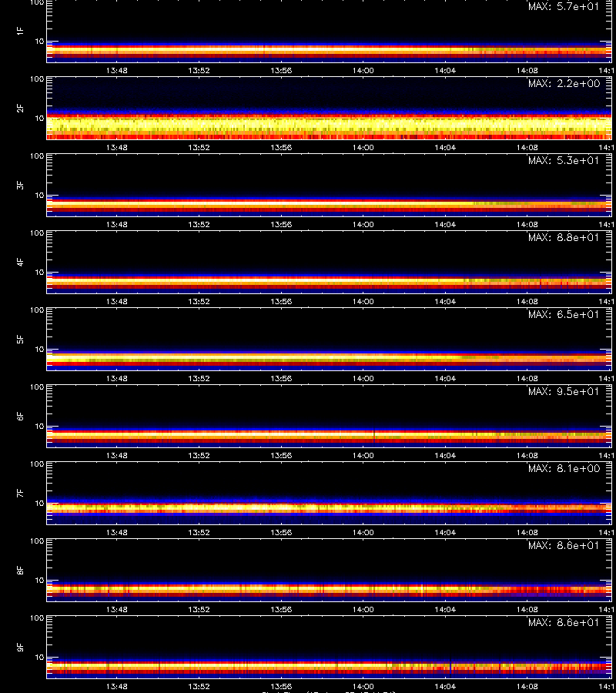Select the MAX: 2.2e+00 readout
The image size is (616, 693).
click(x=564, y=83)
